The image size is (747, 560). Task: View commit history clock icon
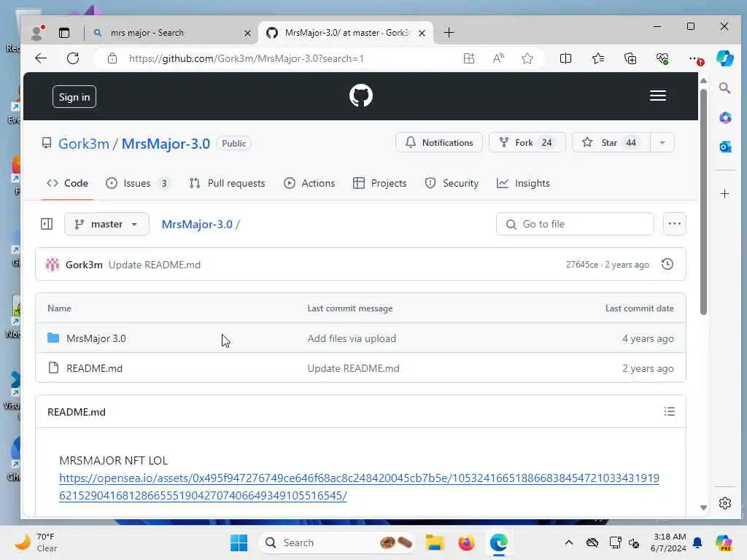pyautogui.click(x=667, y=264)
